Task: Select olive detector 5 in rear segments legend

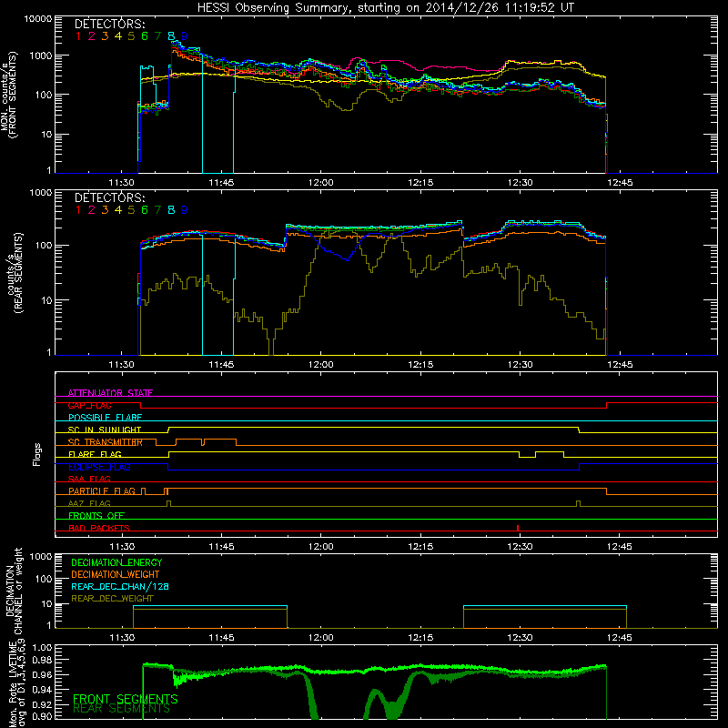Action: pos(131,210)
